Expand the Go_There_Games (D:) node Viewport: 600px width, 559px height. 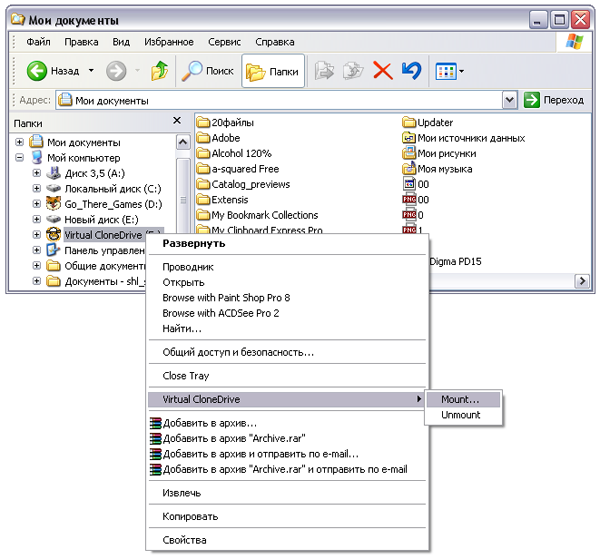coord(36,204)
